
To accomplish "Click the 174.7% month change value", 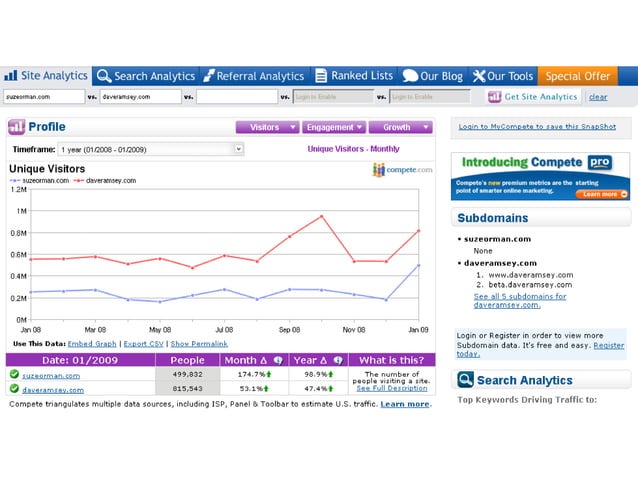I will pyautogui.click(x=251, y=374).
